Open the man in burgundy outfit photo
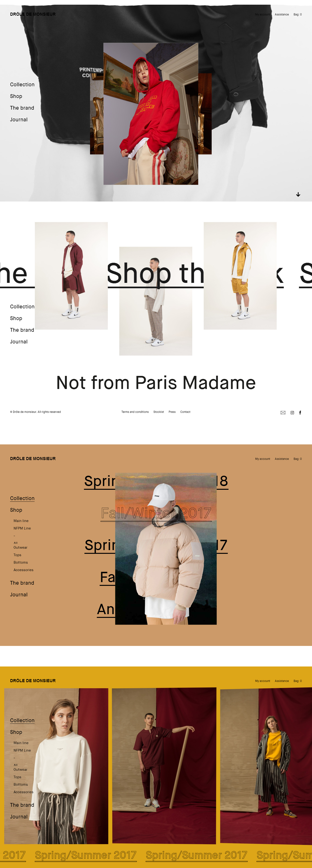Image resolution: width=312 pixels, height=868 pixels. [x=164, y=766]
